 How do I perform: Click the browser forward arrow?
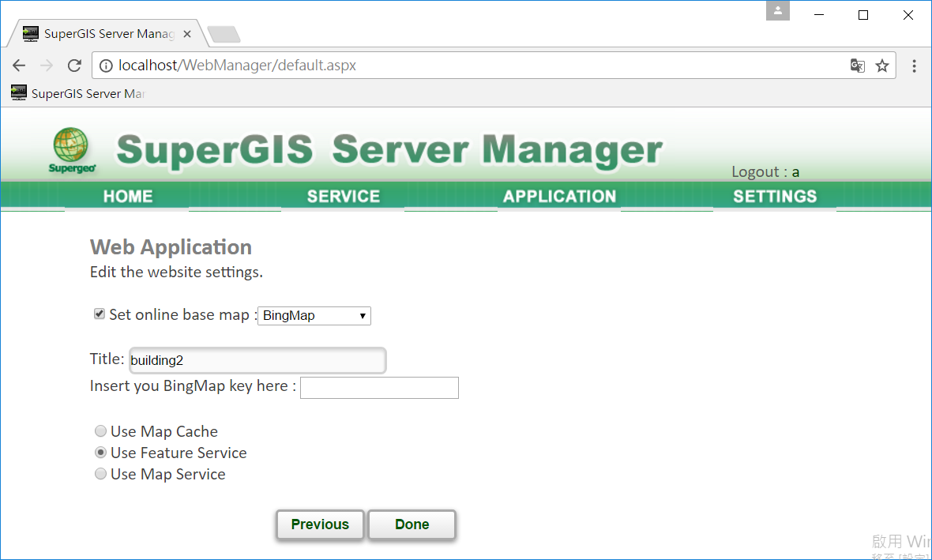47,66
